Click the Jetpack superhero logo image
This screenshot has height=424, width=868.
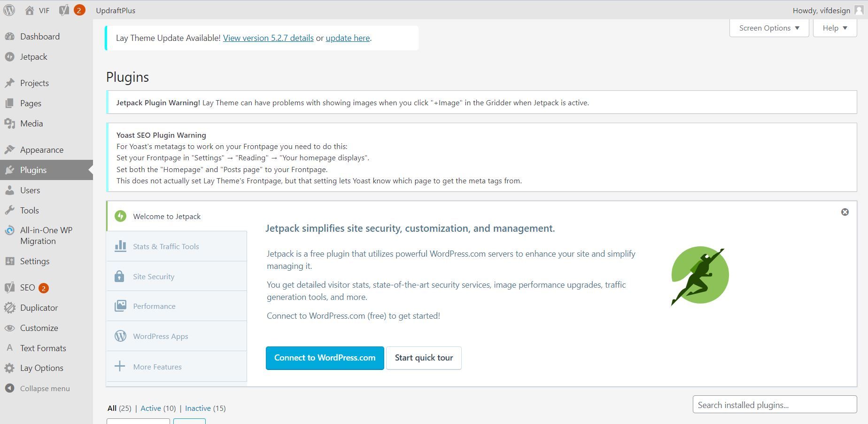coord(699,276)
